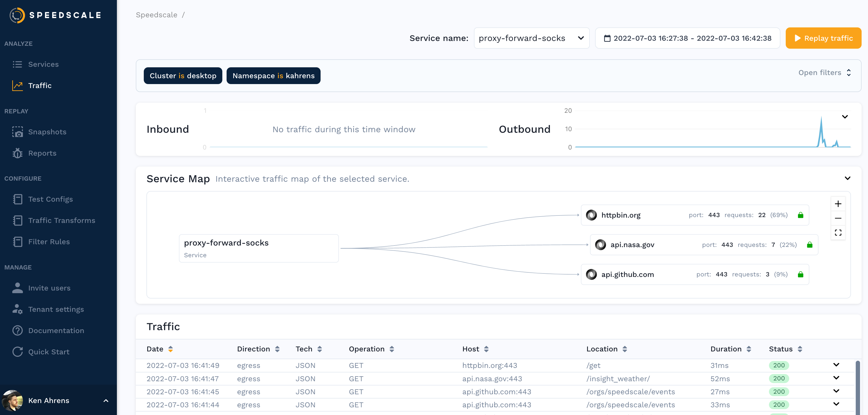868x415 pixels.
Task: Click the traffic table vertical scrollbar
Action: [858, 387]
